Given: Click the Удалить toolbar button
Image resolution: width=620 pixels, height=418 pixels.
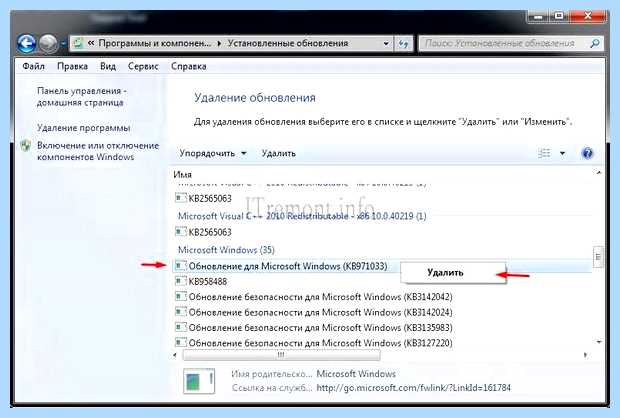Looking at the screenshot, I should click(x=278, y=153).
